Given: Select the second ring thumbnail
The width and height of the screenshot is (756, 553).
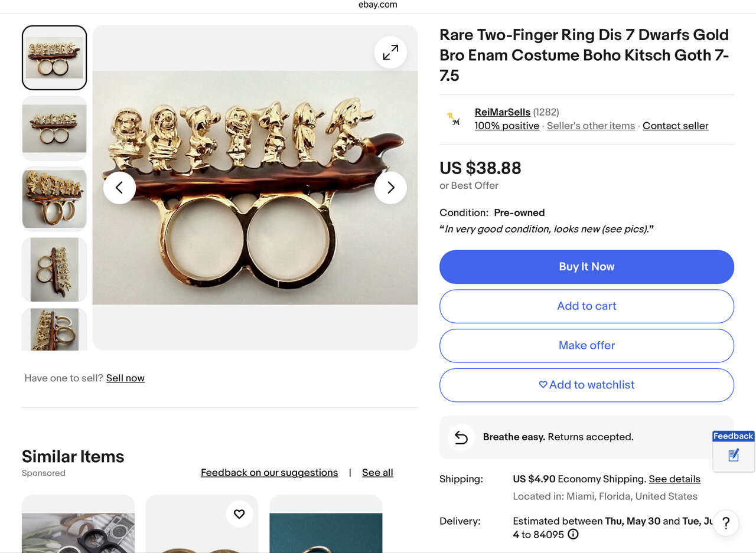Looking at the screenshot, I should tap(54, 128).
